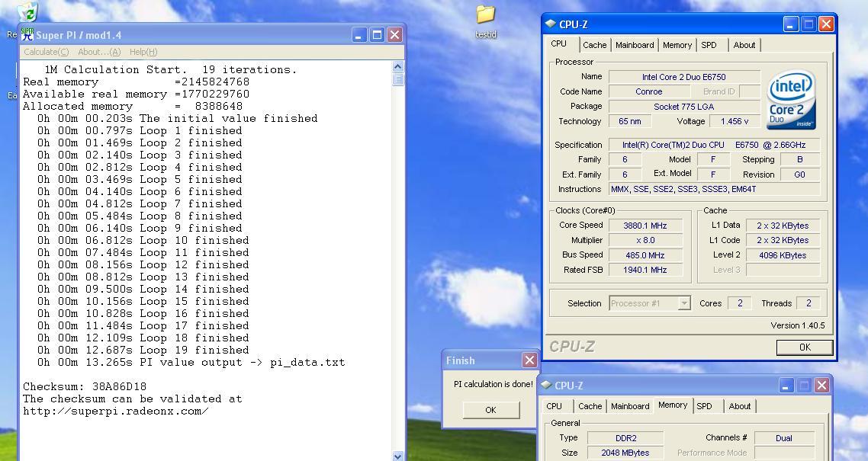Click the Channels # Dual field
Viewport: 868px width, 461px height.
[784, 438]
